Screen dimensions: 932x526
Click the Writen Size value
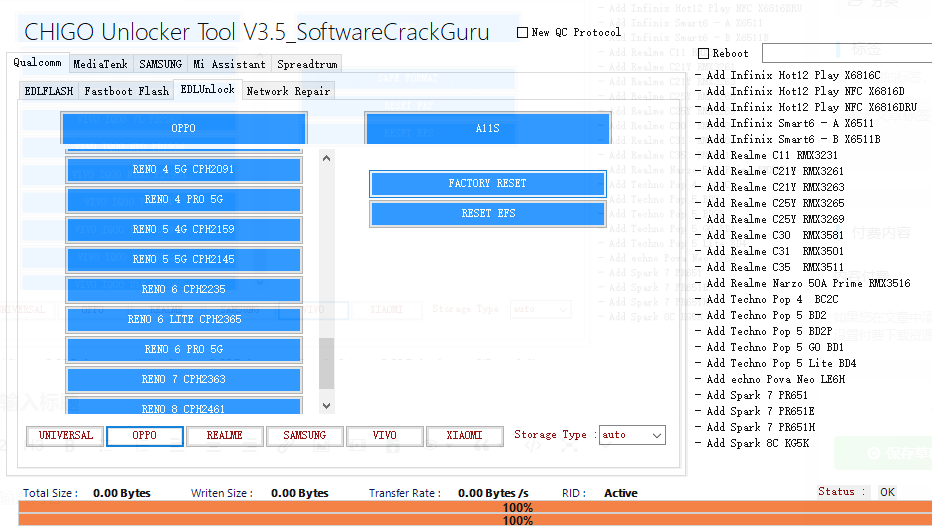(x=300, y=493)
